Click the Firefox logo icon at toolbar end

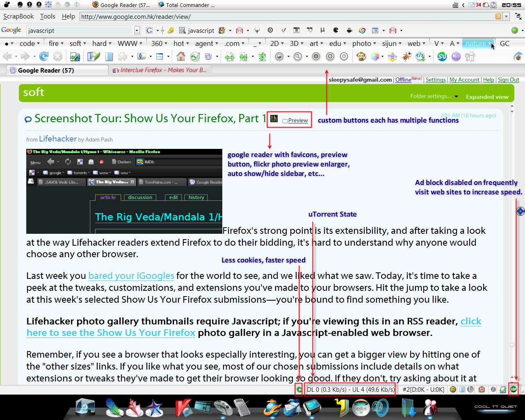coord(518,57)
